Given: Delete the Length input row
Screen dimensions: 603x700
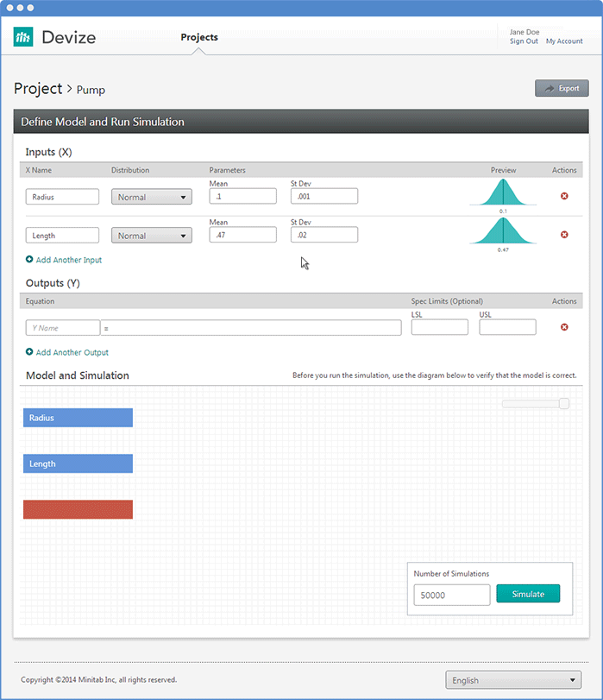Looking at the screenshot, I should pos(564,235).
